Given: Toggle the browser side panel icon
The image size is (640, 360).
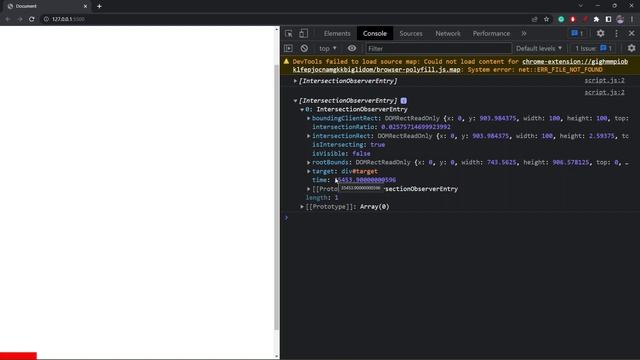Looking at the screenshot, I should [x=608, y=19].
